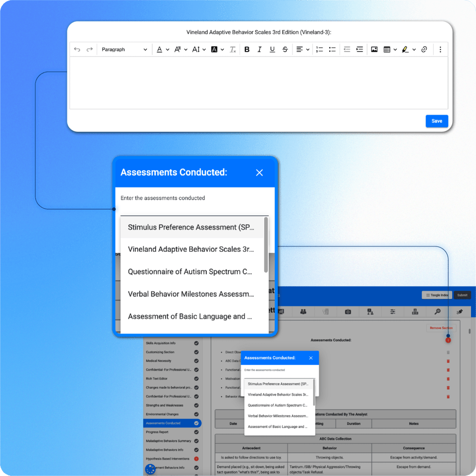Toggle the checkmark next to Progress Report
The height and width of the screenshot is (476, 476).
[197, 432]
